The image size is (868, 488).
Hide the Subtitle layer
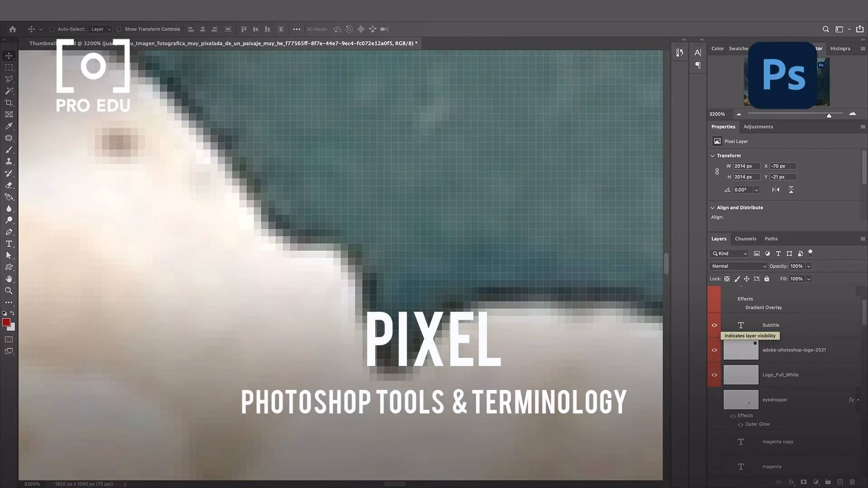[x=715, y=325]
